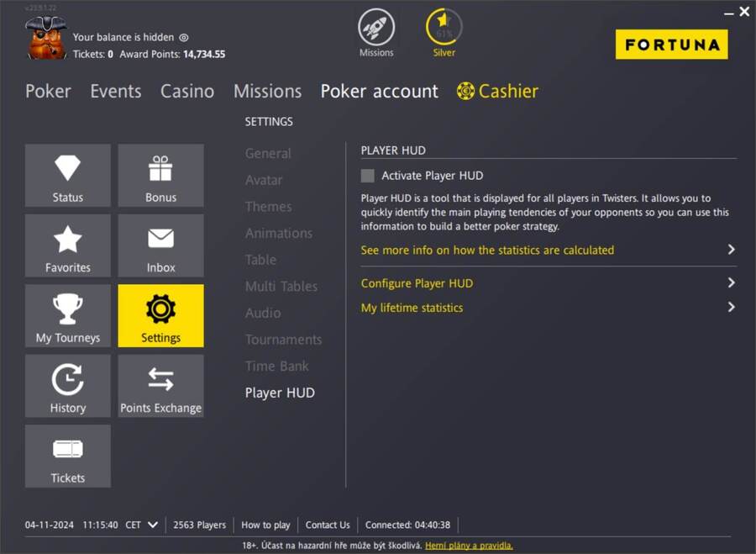
Task: Expand Configure Player HUD chevron
Action: pyautogui.click(x=732, y=282)
